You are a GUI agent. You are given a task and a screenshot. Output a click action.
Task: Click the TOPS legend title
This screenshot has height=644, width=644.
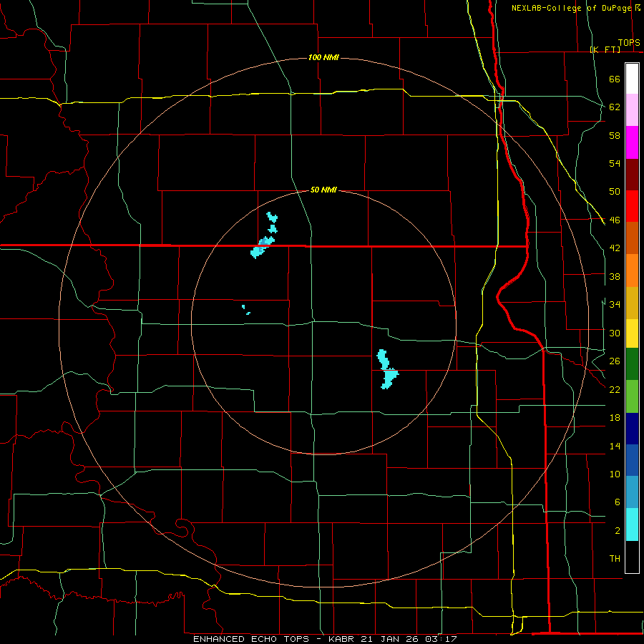click(x=629, y=42)
